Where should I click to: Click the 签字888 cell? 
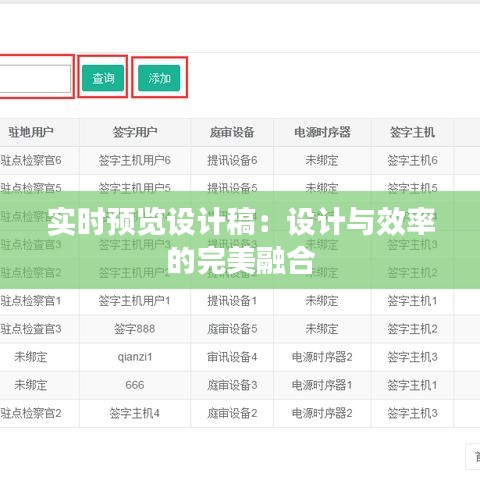pyautogui.click(x=135, y=329)
